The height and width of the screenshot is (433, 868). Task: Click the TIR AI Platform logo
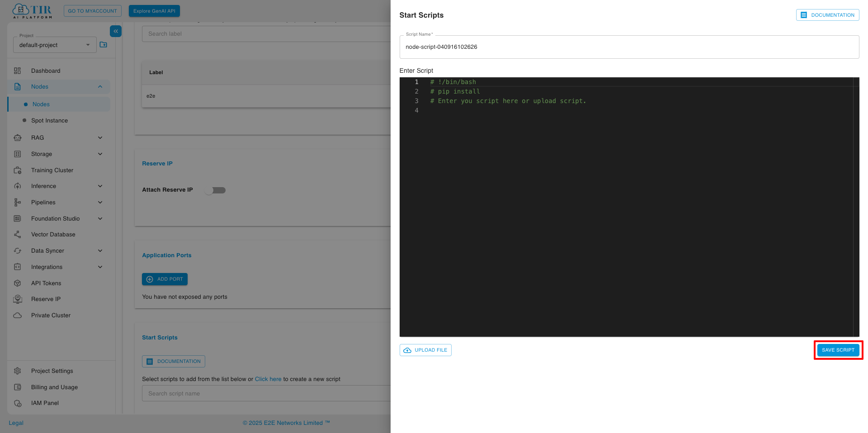32,11
